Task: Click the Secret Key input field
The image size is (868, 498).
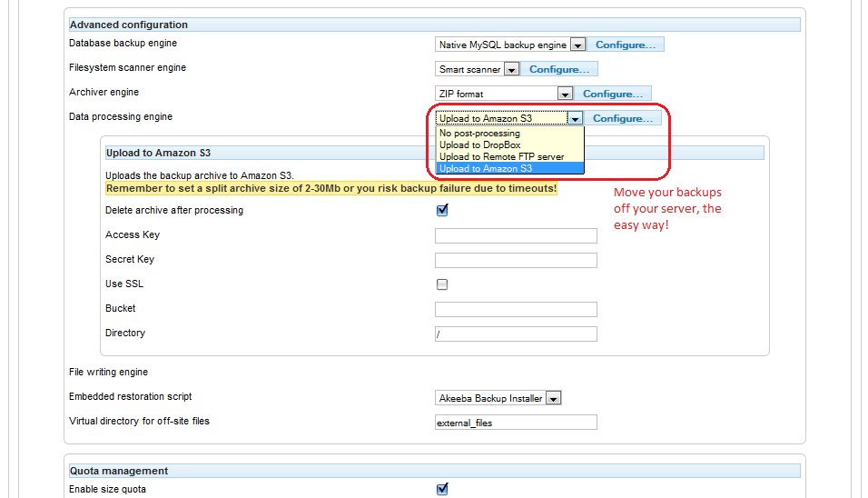Action: 516,260
